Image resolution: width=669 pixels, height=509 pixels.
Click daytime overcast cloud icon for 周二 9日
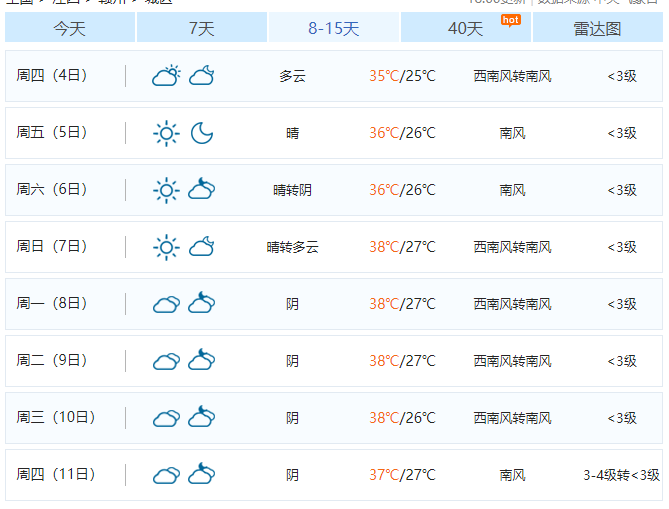pyautogui.click(x=166, y=362)
